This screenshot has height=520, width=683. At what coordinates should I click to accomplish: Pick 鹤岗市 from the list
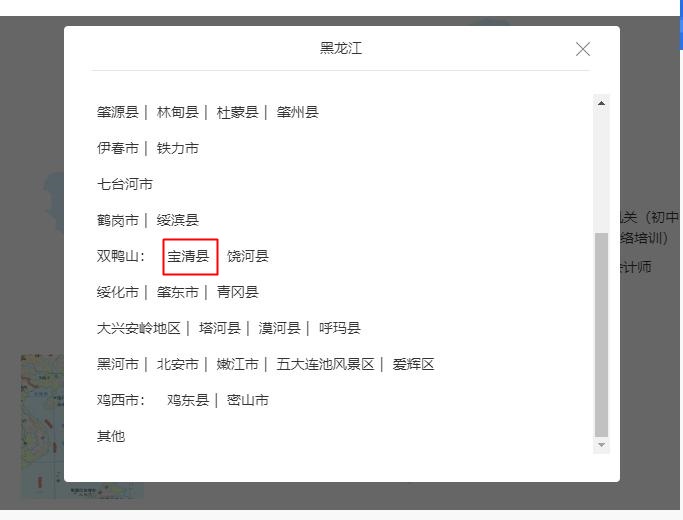tap(118, 220)
